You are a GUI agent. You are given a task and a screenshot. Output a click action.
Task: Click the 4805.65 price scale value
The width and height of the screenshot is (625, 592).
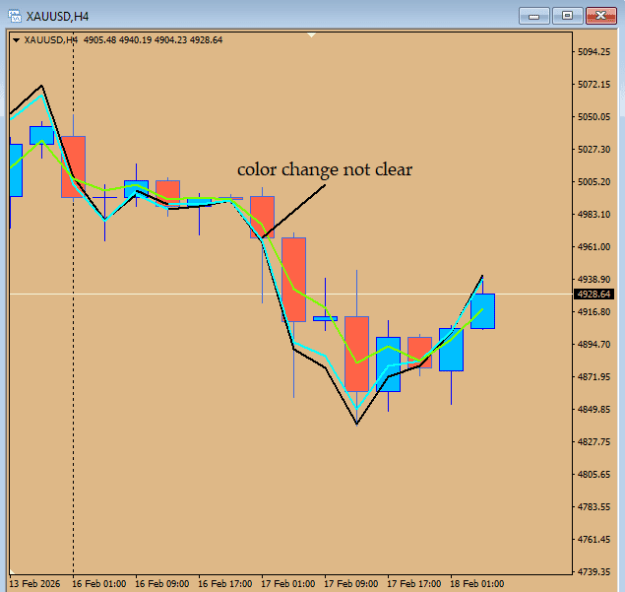(594, 474)
